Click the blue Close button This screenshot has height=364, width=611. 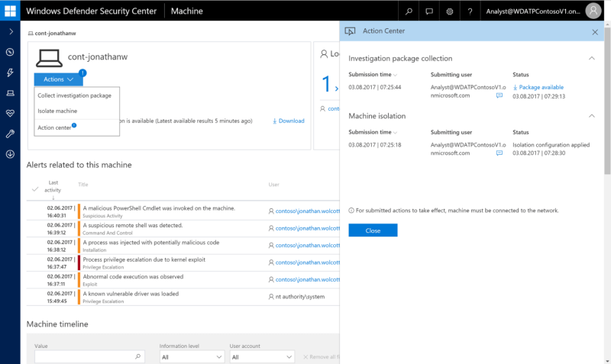click(x=373, y=230)
